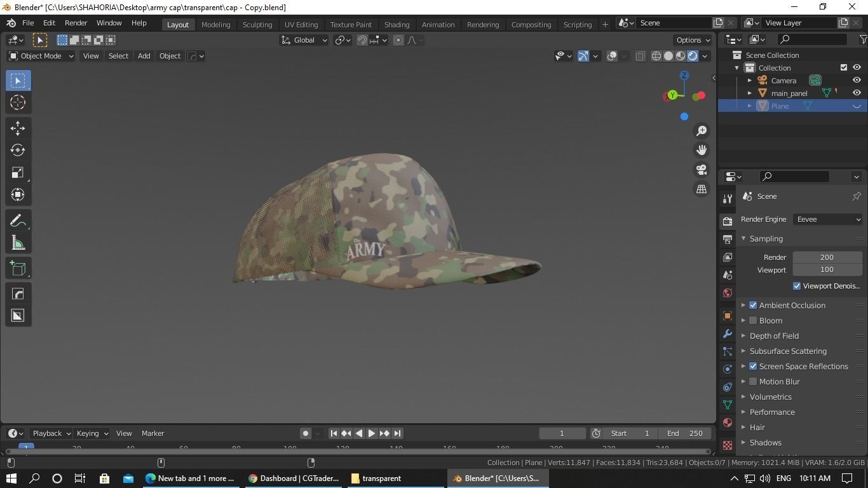Activate the Transform tool
Screen dimensions: 868x488
(18, 194)
